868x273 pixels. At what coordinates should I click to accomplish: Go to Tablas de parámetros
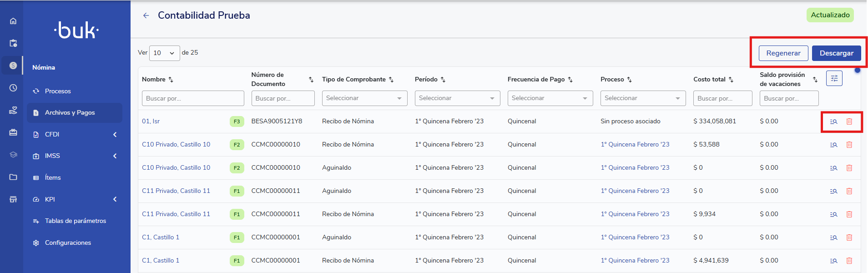click(75, 221)
